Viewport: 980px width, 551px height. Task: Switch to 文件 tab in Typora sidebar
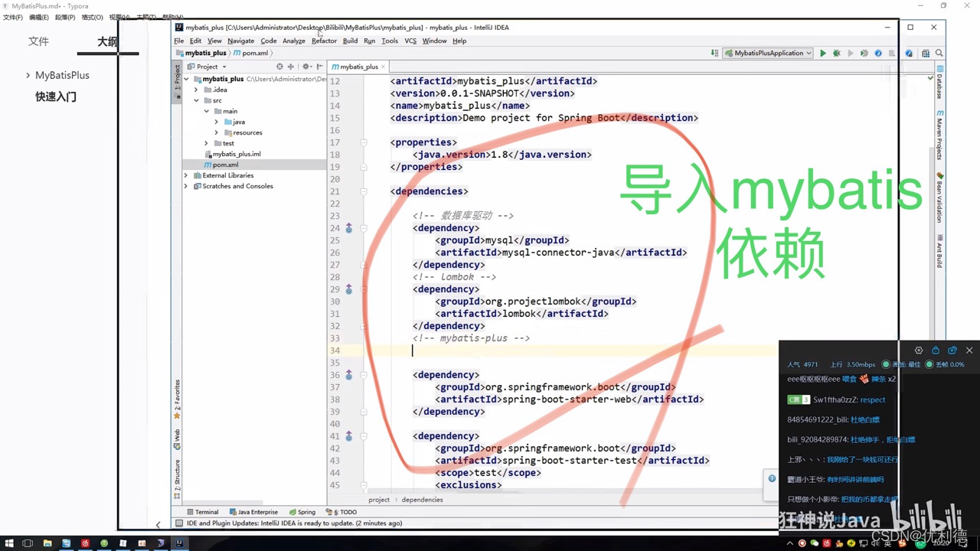point(38,41)
